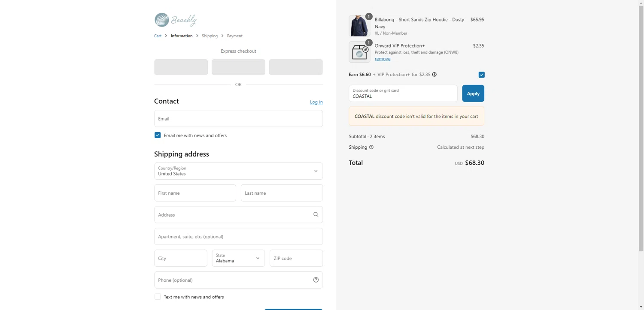Click the Express checkout heading
The width and height of the screenshot is (644, 310).
pyautogui.click(x=238, y=51)
